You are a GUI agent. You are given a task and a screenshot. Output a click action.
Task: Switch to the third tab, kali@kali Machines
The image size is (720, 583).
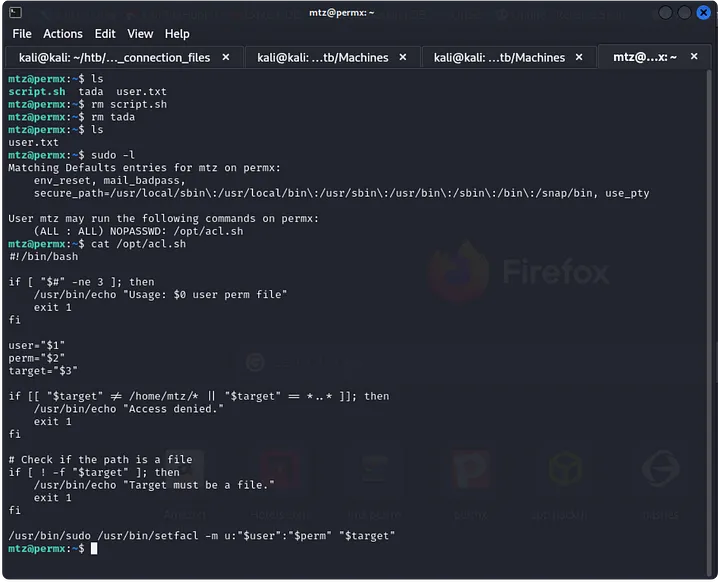click(x=498, y=58)
